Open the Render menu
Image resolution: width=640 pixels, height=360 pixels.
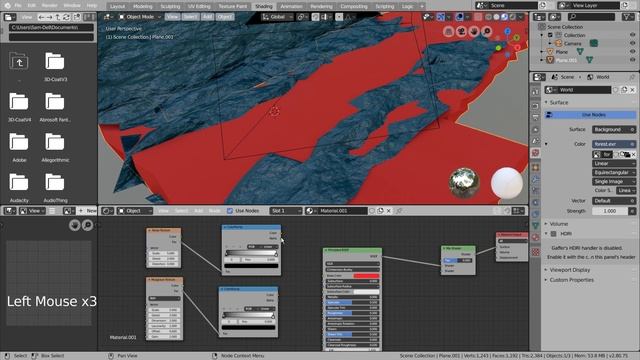49,6
